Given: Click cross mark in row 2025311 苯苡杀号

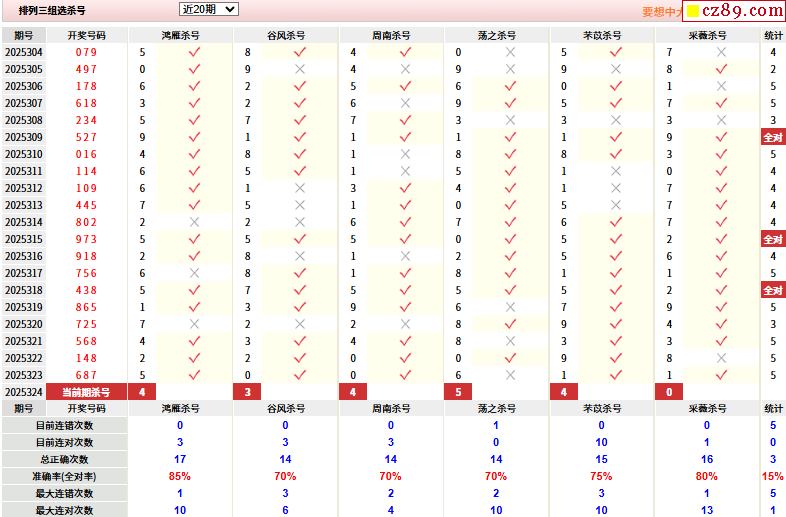Looking at the screenshot, I should point(616,171).
